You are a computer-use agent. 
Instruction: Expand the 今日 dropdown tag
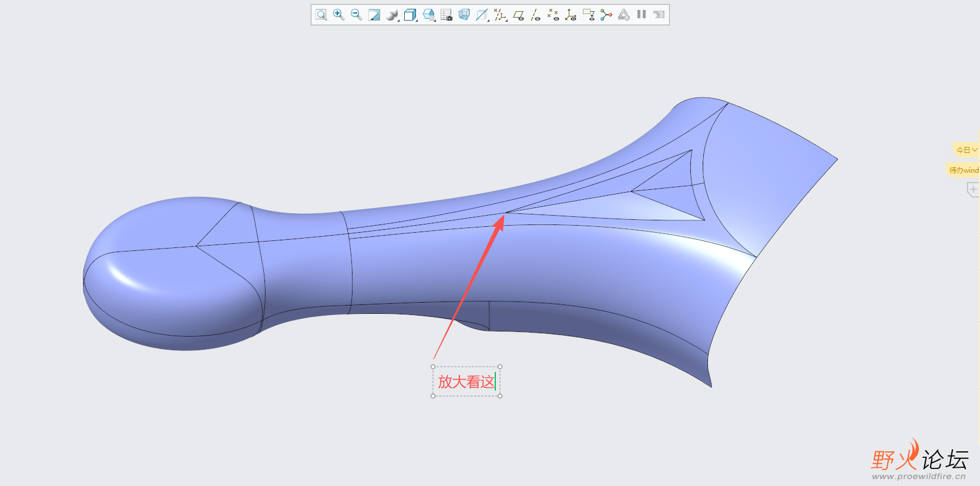point(966,150)
